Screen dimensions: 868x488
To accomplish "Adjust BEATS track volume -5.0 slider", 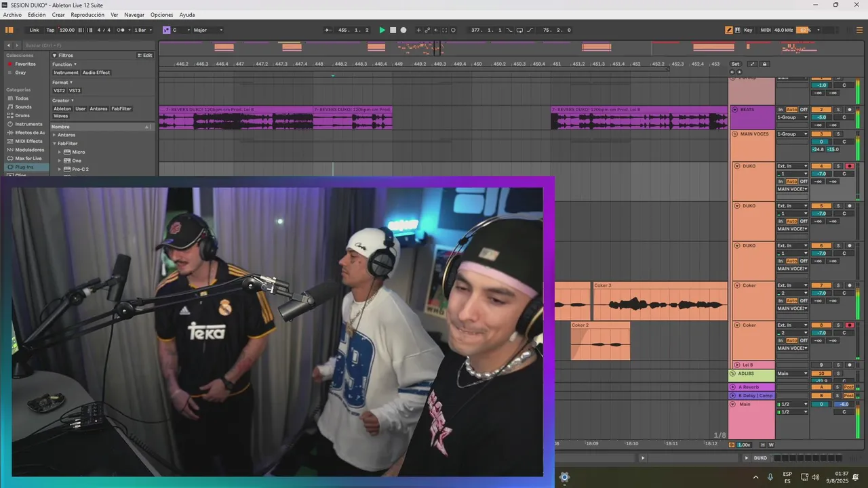I will coord(821,117).
